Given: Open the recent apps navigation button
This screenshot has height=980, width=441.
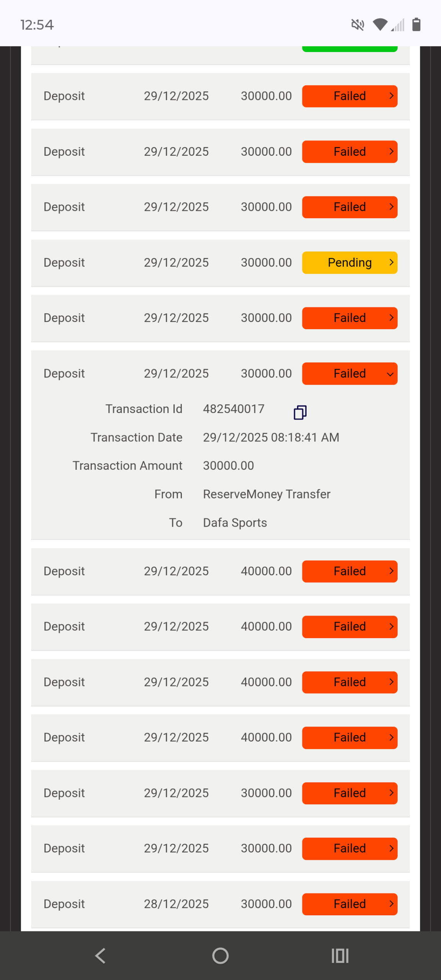Looking at the screenshot, I should pyautogui.click(x=340, y=955).
